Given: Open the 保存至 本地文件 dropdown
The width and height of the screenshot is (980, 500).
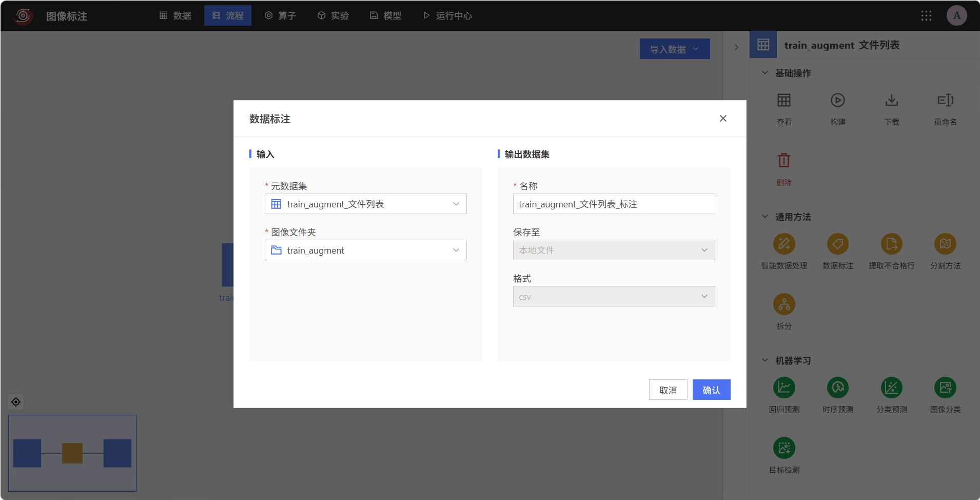Looking at the screenshot, I should pos(614,250).
